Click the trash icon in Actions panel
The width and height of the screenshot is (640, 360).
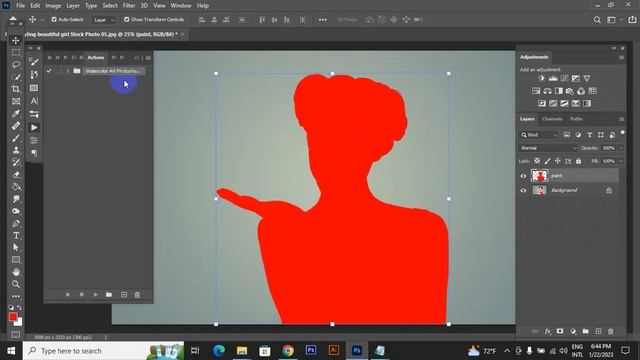coord(137,295)
